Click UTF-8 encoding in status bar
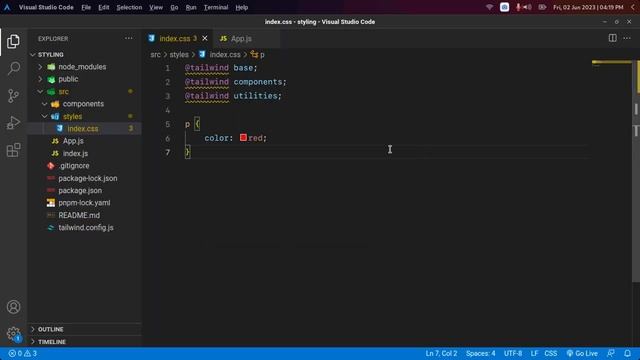The width and height of the screenshot is (640, 360). pos(513,353)
